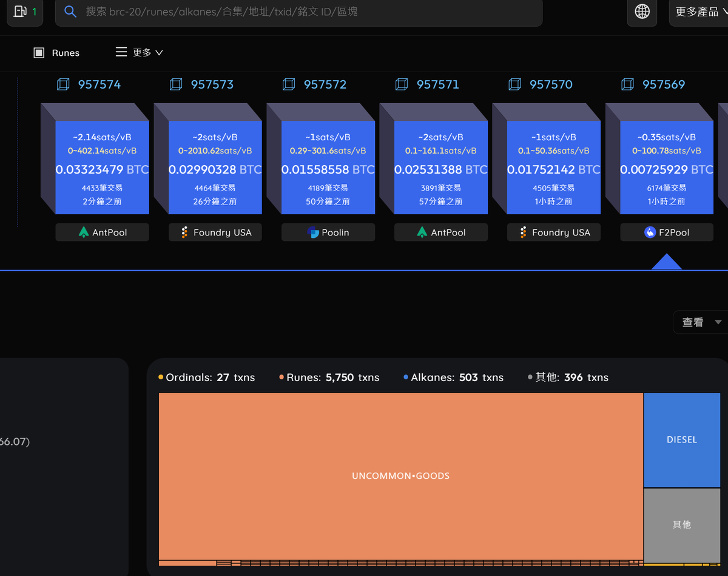Click AntPool logo under block 957571

pyautogui.click(x=422, y=232)
